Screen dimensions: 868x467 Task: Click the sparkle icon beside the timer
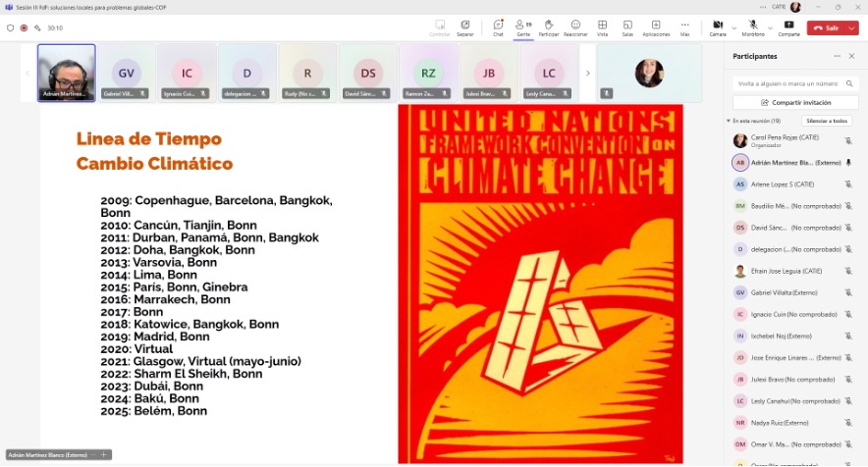[x=37, y=27]
